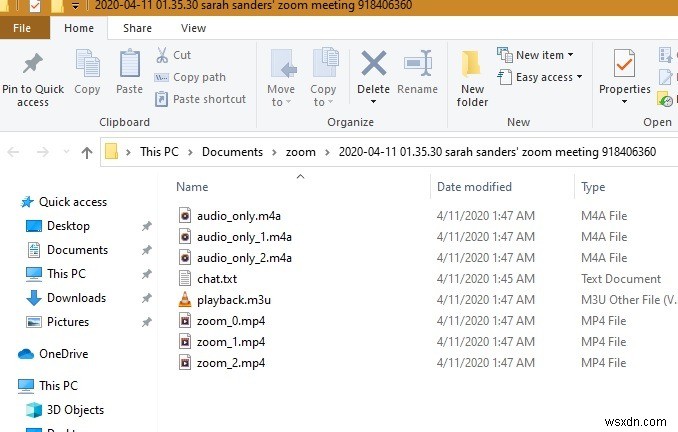This screenshot has width=678, height=432.
Task: Click Pin to Quick access icon
Action: coord(33,64)
